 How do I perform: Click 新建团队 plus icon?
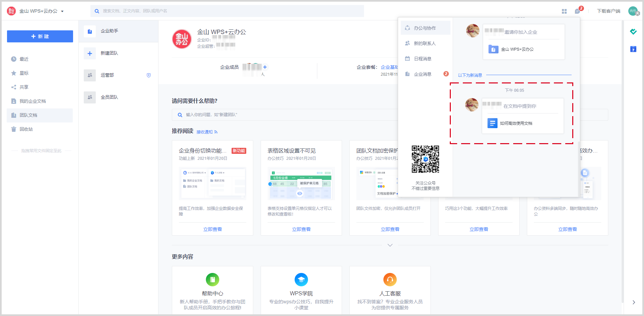point(90,53)
